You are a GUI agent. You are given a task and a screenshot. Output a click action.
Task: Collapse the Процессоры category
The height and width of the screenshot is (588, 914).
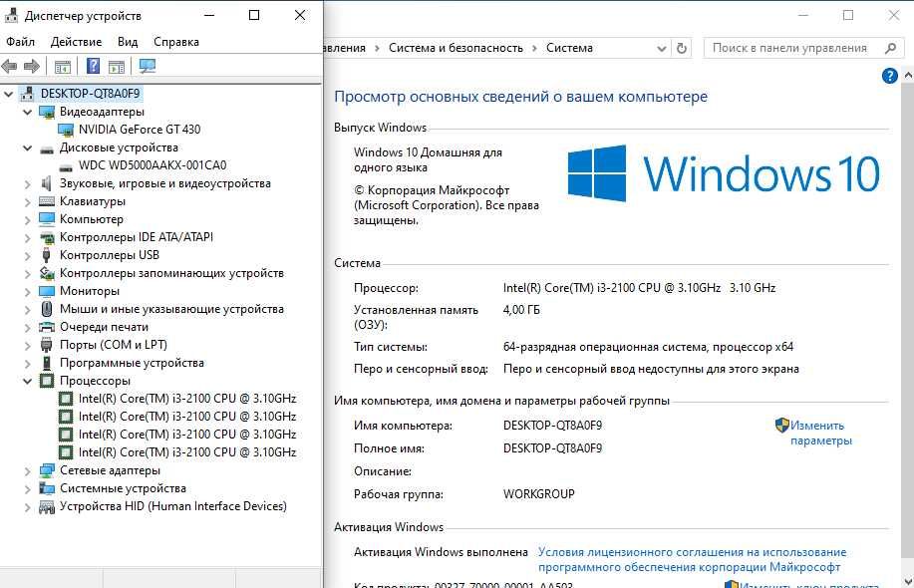click(x=27, y=381)
